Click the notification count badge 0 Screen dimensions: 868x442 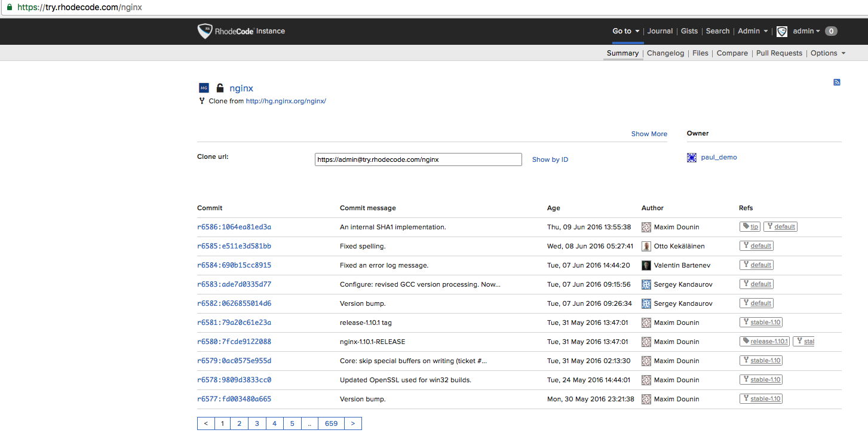[831, 31]
